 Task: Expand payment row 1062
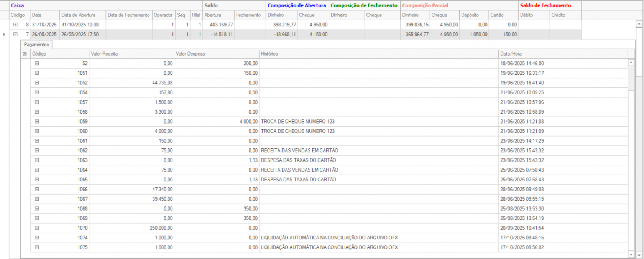pos(37,150)
